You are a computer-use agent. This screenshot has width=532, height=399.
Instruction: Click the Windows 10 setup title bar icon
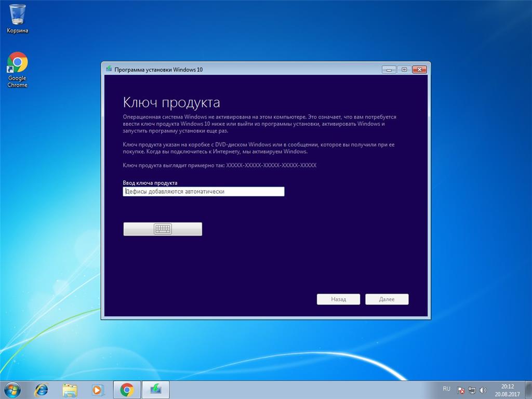pyautogui.click(x=109, y=69)
